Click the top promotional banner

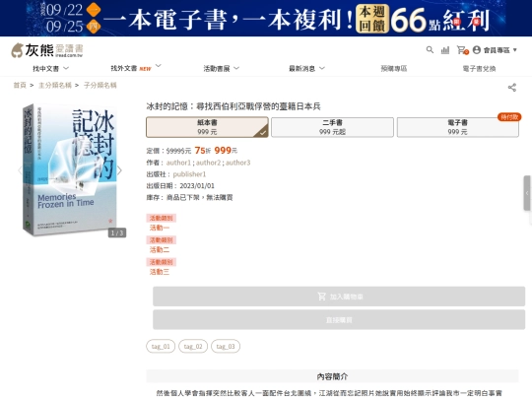click(266, 18)
